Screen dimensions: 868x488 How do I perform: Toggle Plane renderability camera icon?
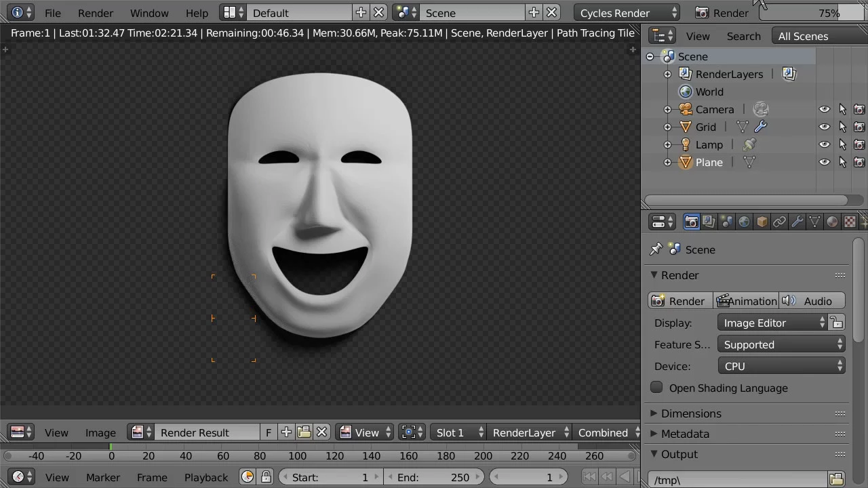tap(859, 162)
